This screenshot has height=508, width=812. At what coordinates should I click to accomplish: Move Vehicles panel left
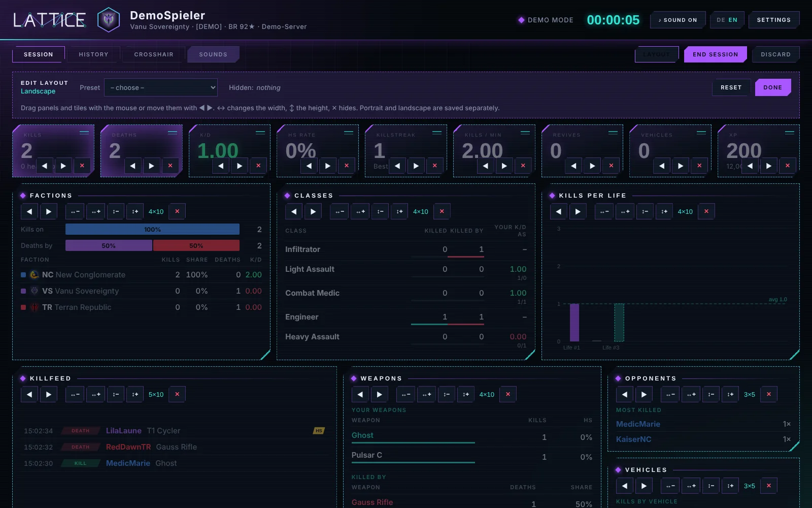(x=625, y=486)
